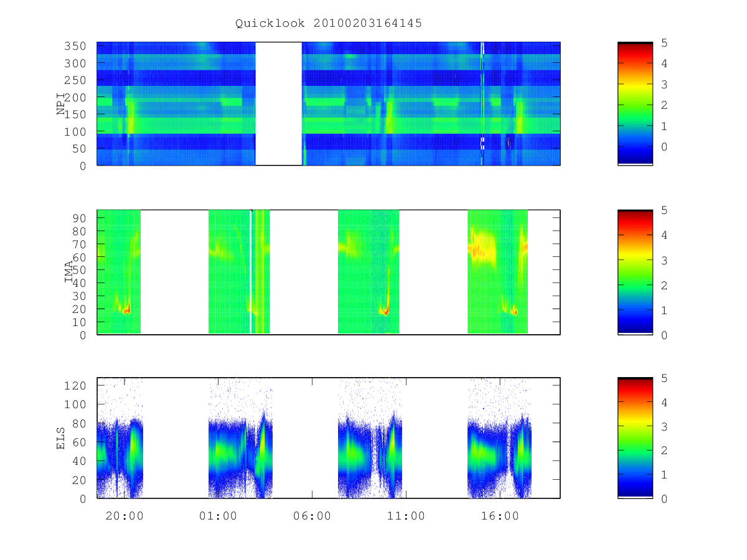This screenshot has height=560, width=747.
Task: Select the IMA axis label
Action: [69, 272]
